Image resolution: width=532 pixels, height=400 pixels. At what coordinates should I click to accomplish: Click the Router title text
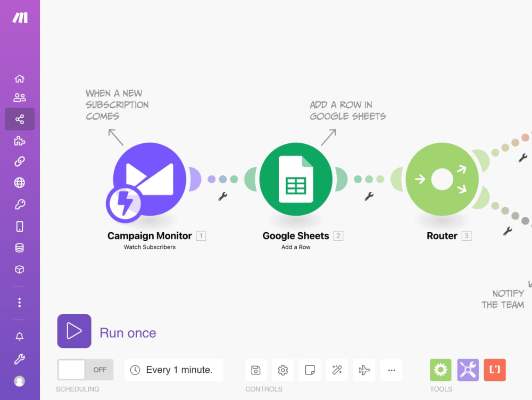442,235
